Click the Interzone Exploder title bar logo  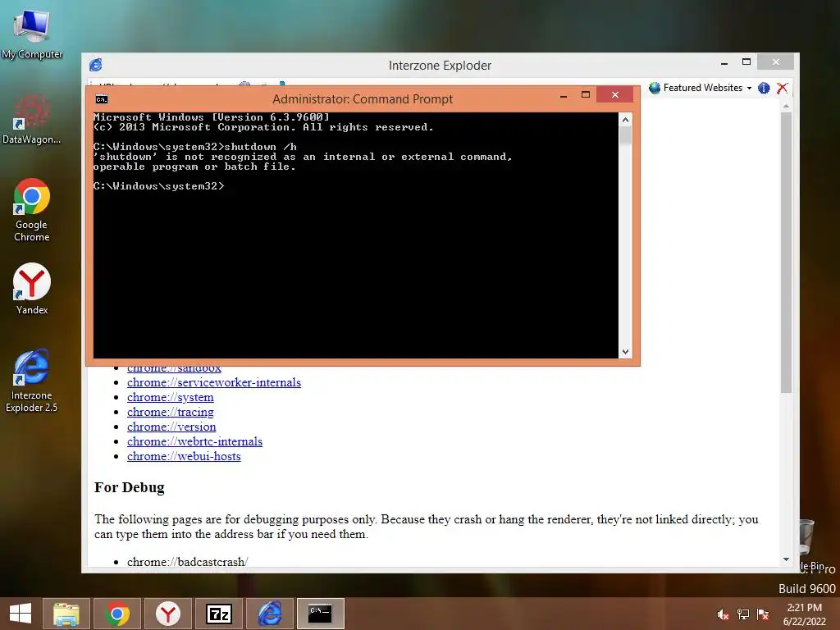pos(96,65)
